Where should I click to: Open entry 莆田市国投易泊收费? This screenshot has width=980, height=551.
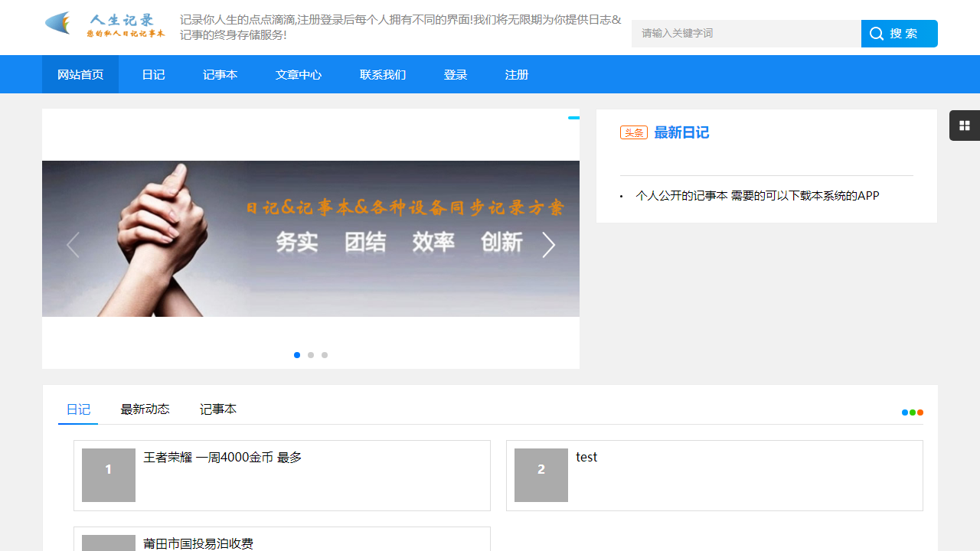tap(198, 543)
